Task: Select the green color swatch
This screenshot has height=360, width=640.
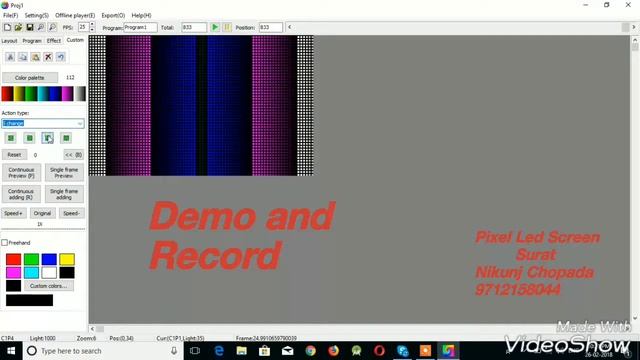Action: [x=31, y=259]
